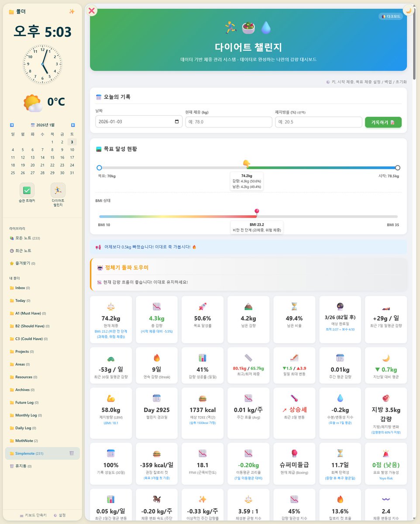This screenshot has width=420, height=524.
Task: Click the date field showing 2026-01-03
Action: 139,122
